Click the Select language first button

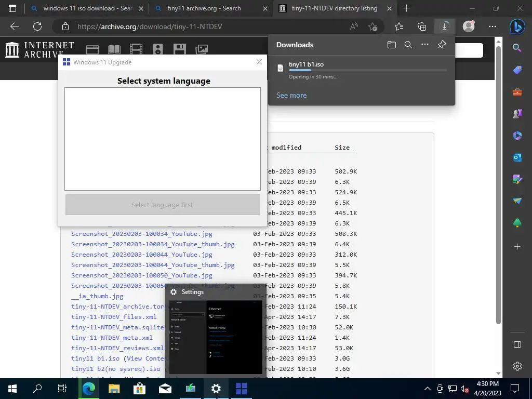point(163,205)
